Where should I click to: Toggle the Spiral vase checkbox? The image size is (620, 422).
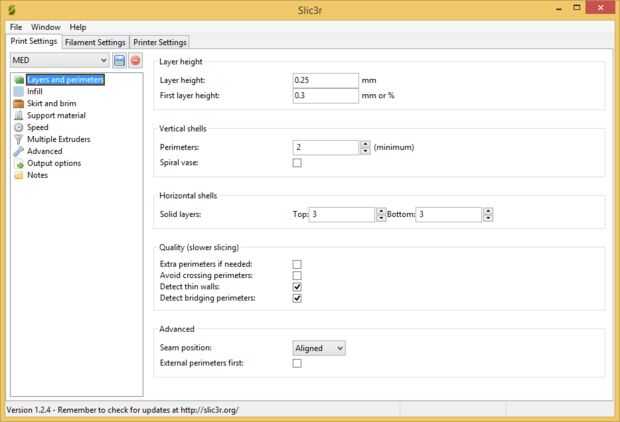[x=297, y=163]
